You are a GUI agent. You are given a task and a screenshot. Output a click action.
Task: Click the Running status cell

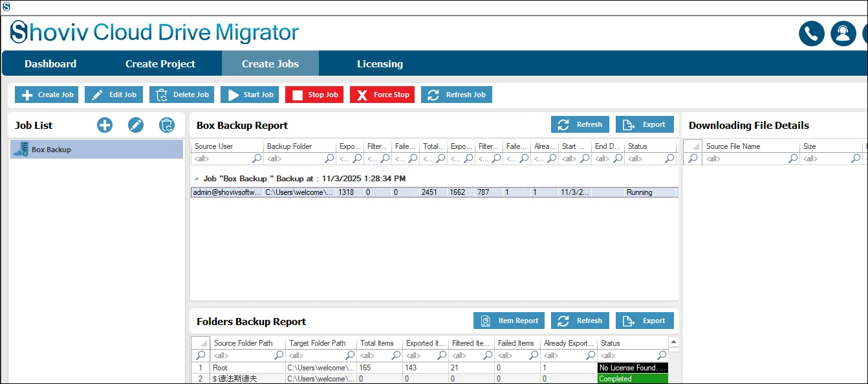pos(651,192)
